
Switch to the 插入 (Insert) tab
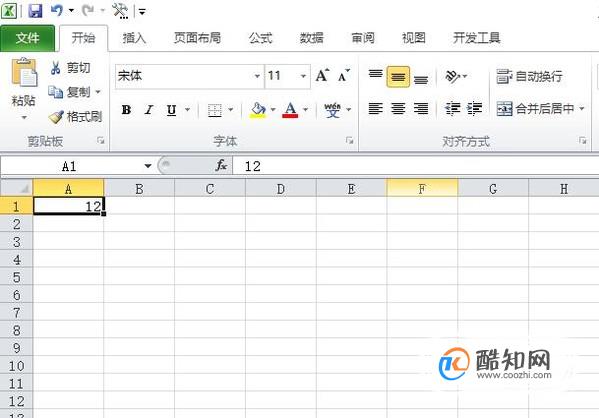click(x=134, y=38)
